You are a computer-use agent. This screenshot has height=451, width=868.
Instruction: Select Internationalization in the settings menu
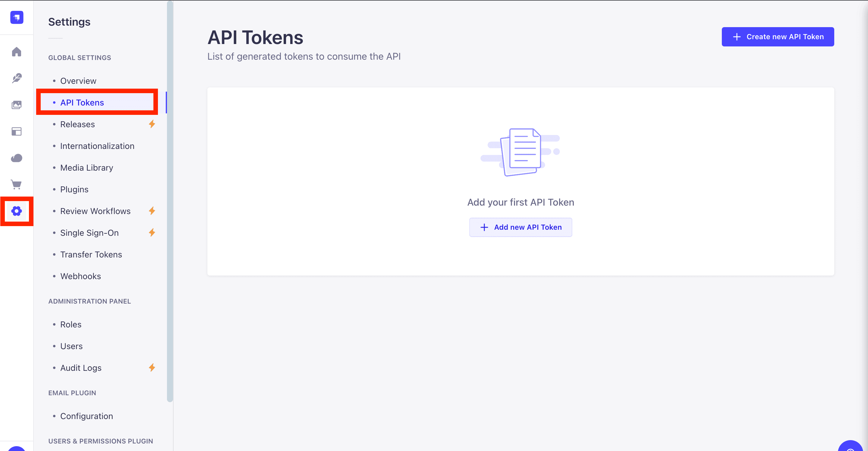(97, 146)
